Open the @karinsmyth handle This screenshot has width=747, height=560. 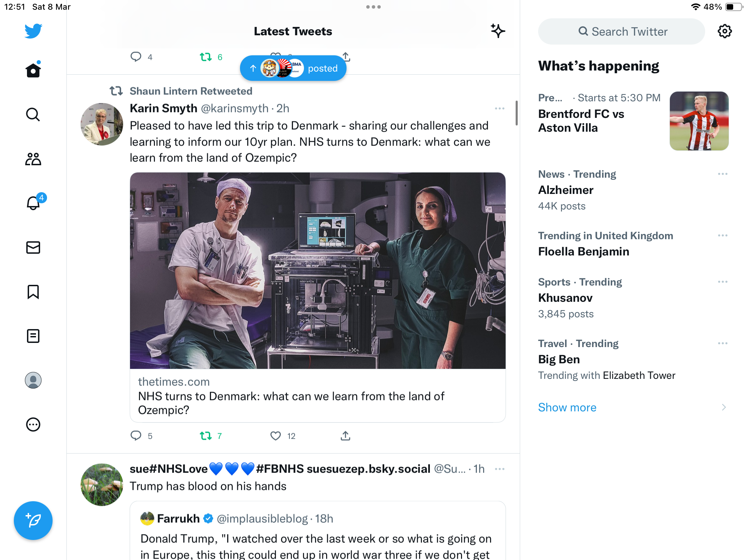coord(234,108)
